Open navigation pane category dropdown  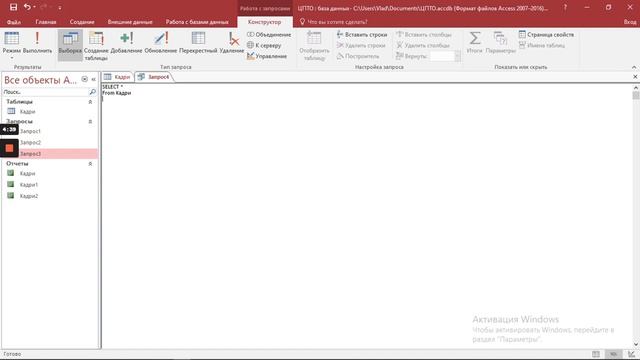(x=84, y=79)
